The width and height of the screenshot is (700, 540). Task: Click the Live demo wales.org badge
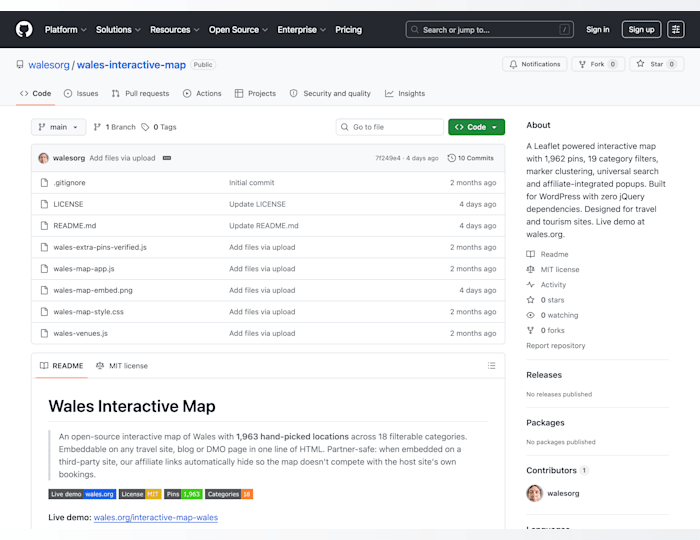click(82, 494)
